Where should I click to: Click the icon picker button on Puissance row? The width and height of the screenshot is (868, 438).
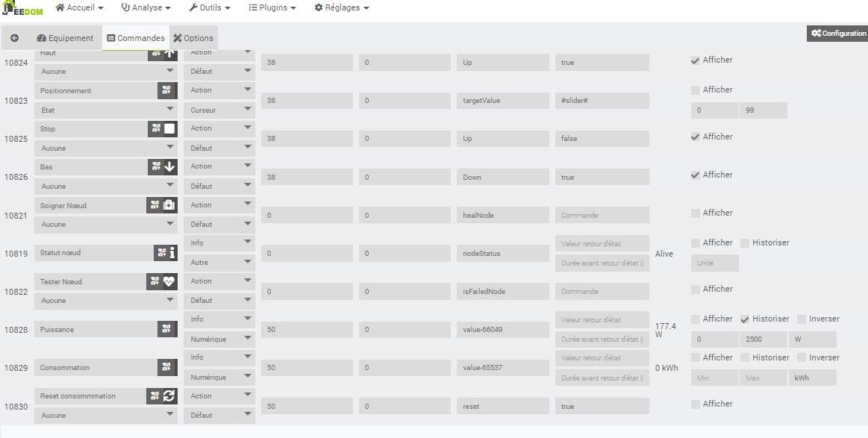click(165, 329)
